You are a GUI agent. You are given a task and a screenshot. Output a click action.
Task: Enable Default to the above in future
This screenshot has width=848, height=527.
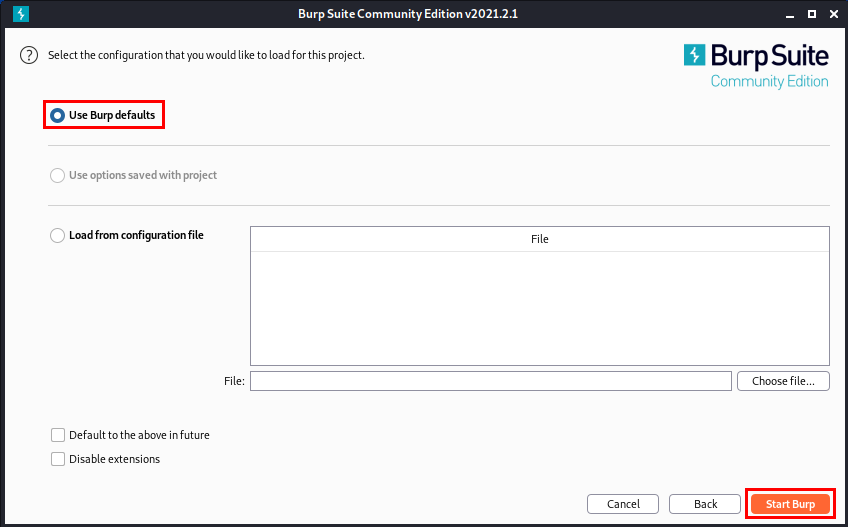[58, 435]
